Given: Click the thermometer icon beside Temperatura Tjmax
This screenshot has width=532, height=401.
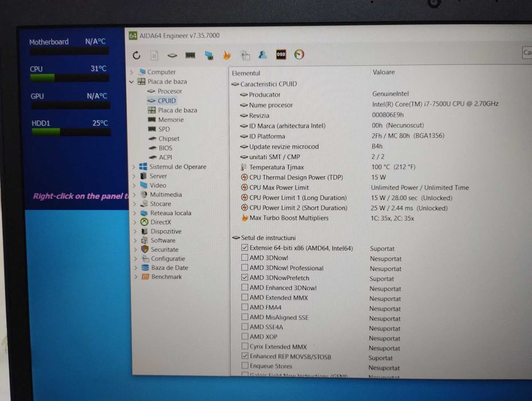Looking at the screenshot, I should [x=243, y=167].
